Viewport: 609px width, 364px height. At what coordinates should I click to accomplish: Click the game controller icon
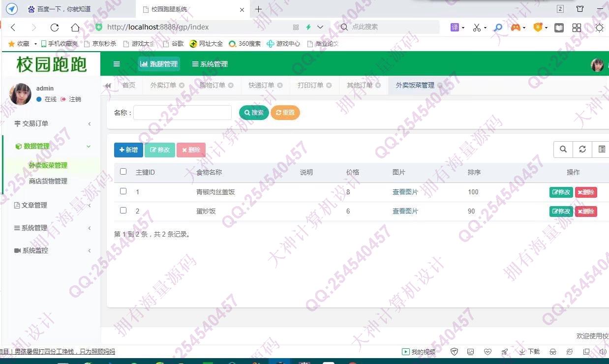[516, 28]
